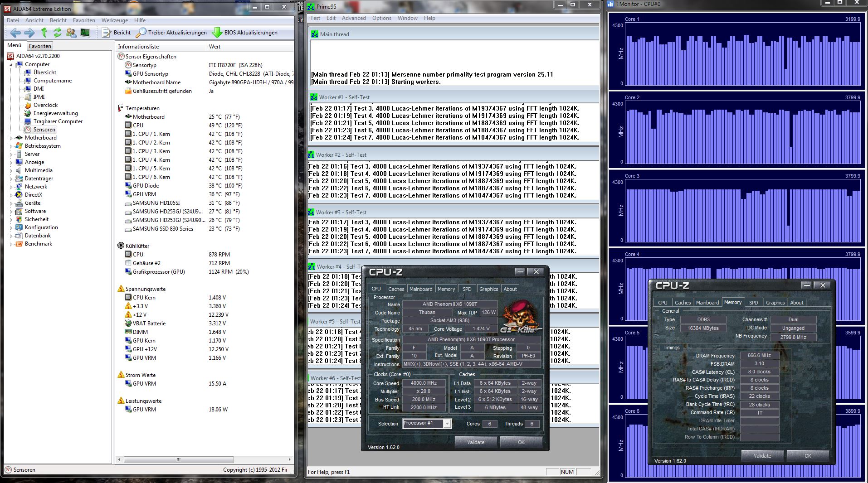Screen dimensions: 868x483
Task: Select the Sensoren tree entry
Action: (x=44, y=130)
